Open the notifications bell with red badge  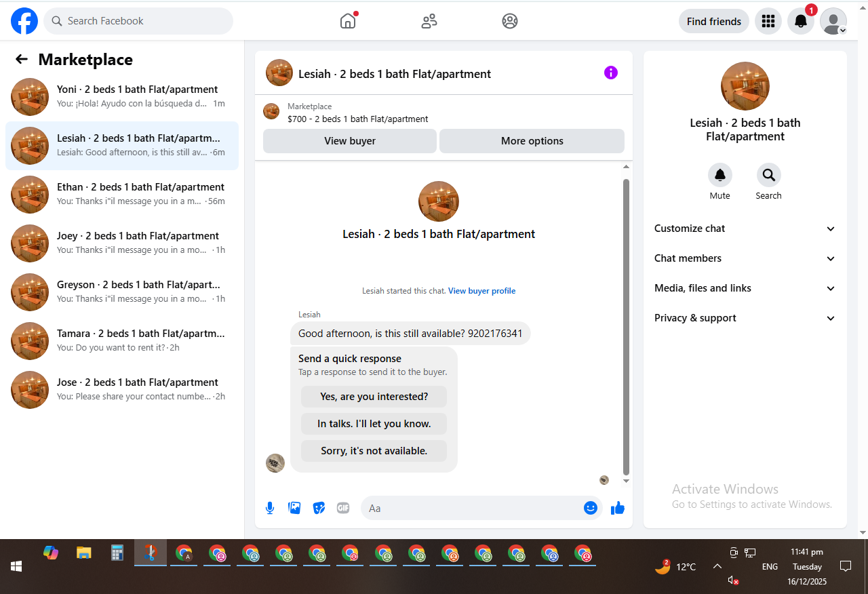801,21
